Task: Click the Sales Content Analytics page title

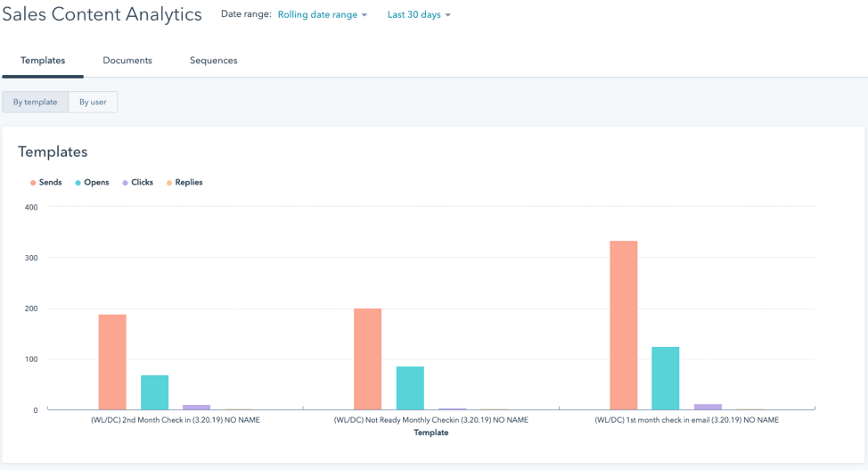Action: (x=102, y=14)
